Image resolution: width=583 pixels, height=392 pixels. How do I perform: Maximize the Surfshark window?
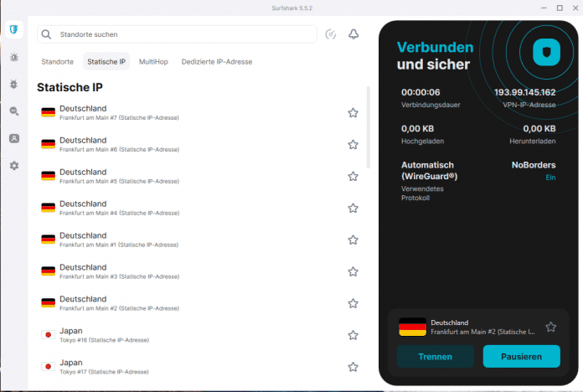[x=560, y=8]
